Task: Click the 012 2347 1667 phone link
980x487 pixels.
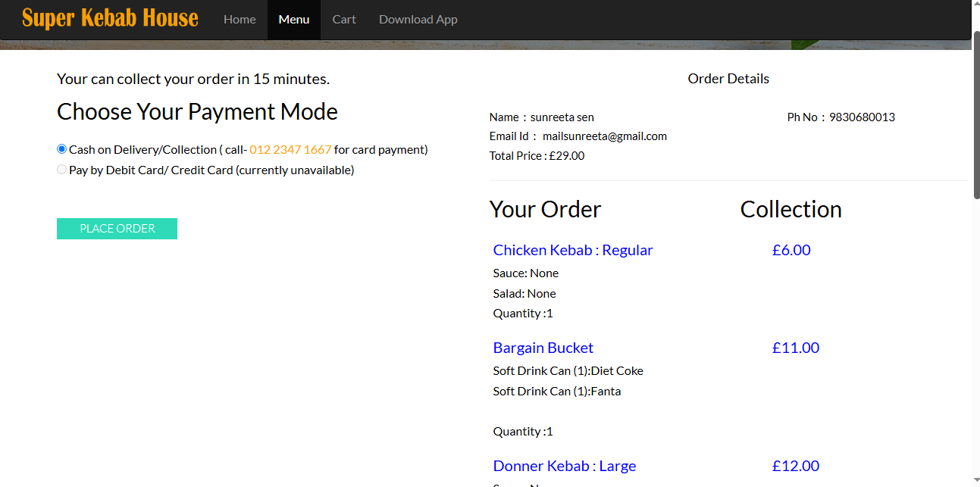Action: coord(290,150)
